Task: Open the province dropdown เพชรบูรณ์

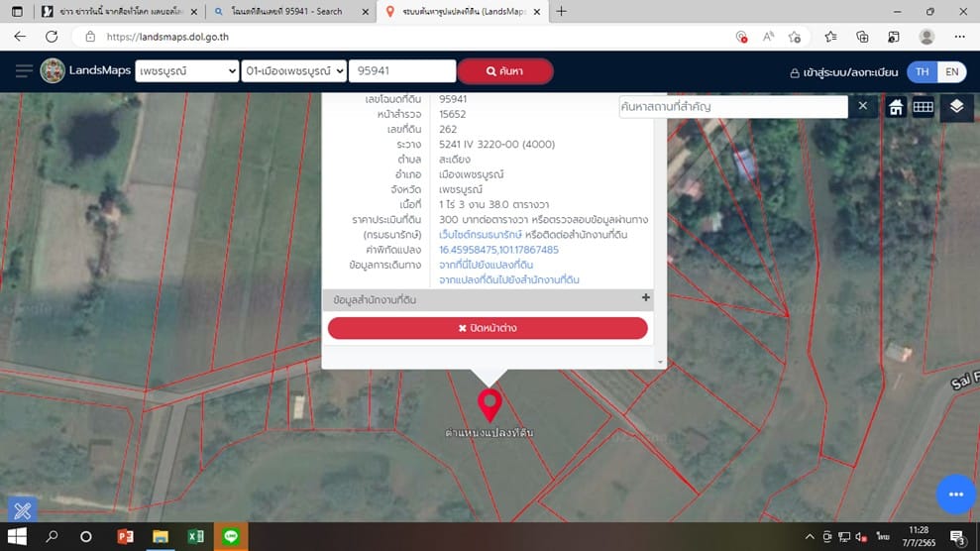Action: click(x=187, y=71)
